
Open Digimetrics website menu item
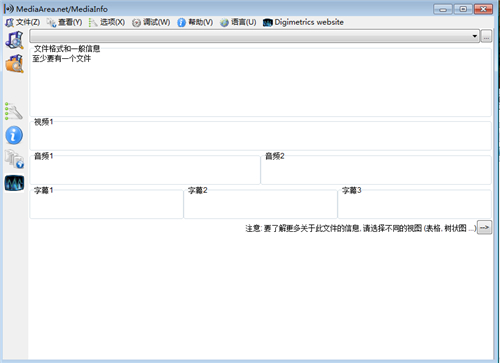click(x=303, y=22)
